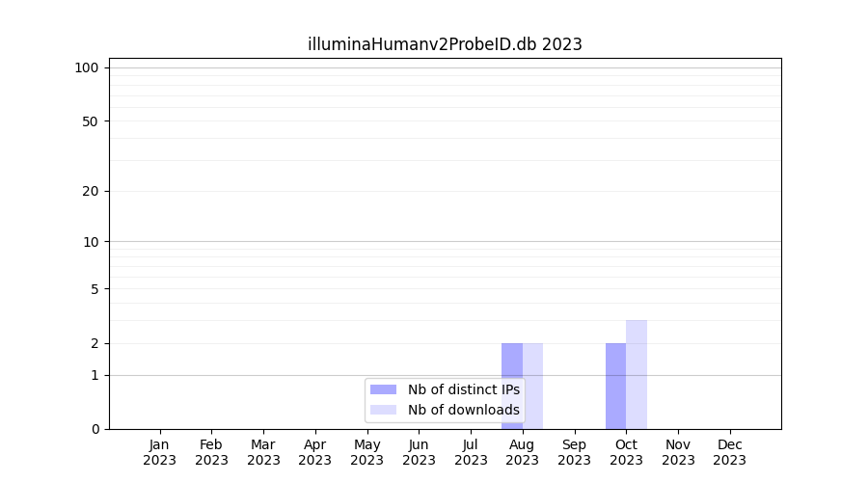Select the 20 y-axis tick label
Screen dimensions: 868x482
(91, 191)
